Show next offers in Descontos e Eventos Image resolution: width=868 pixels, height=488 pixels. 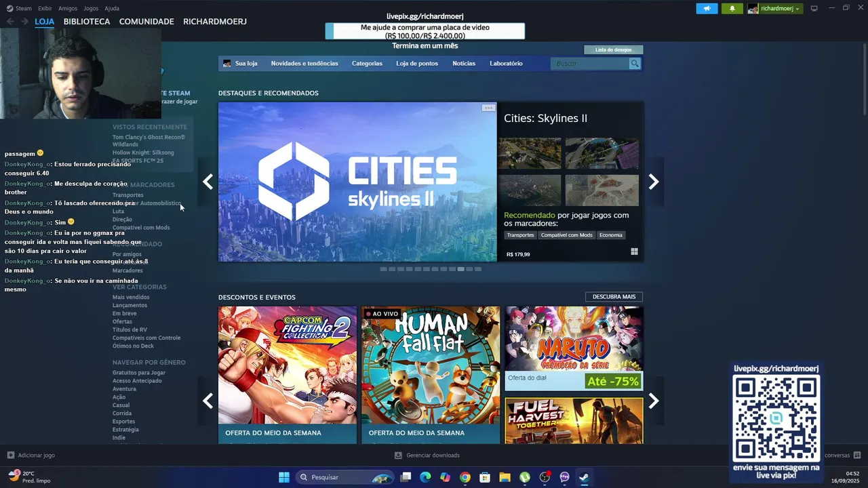click(654, 401)
